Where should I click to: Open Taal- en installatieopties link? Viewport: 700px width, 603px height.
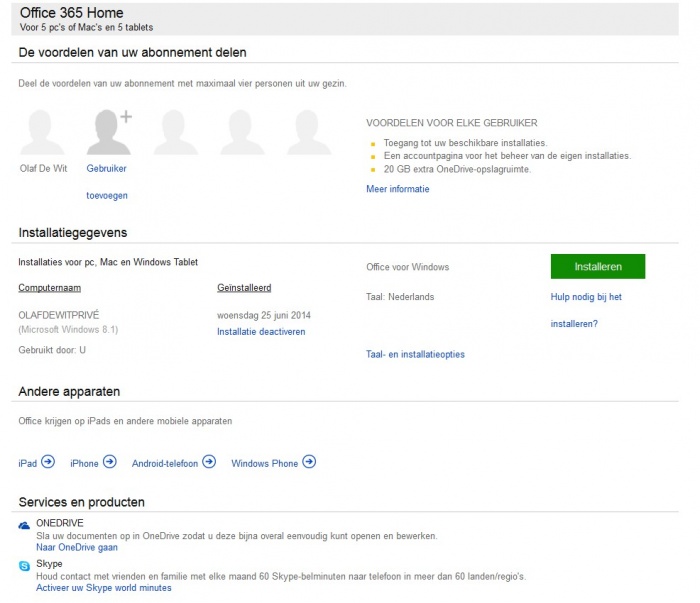[x=415, y=354]
